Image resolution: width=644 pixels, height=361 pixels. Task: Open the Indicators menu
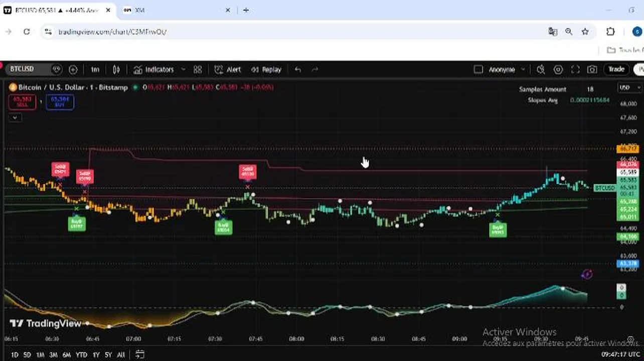(x=153, y=70)
